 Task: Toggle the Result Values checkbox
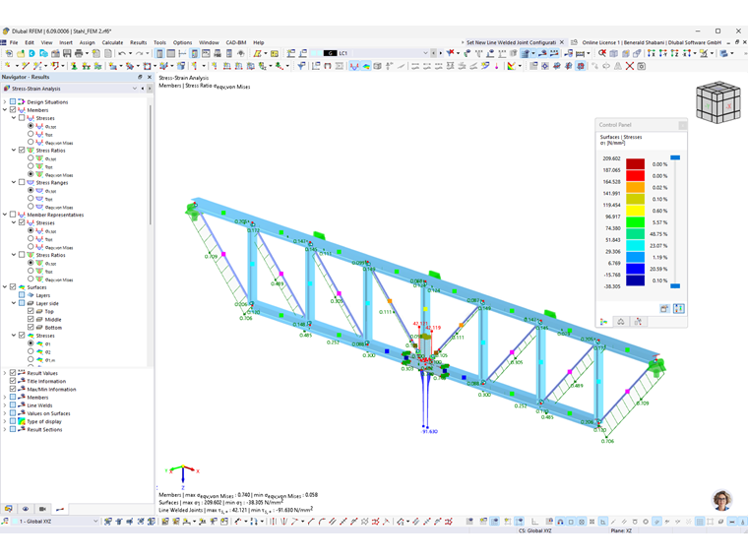[13, 373]
